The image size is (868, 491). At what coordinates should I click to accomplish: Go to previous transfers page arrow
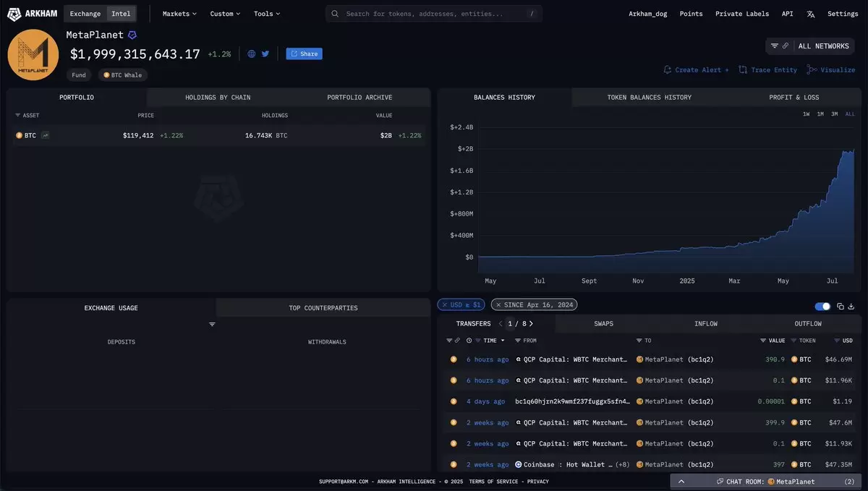[x=501, y=324]
